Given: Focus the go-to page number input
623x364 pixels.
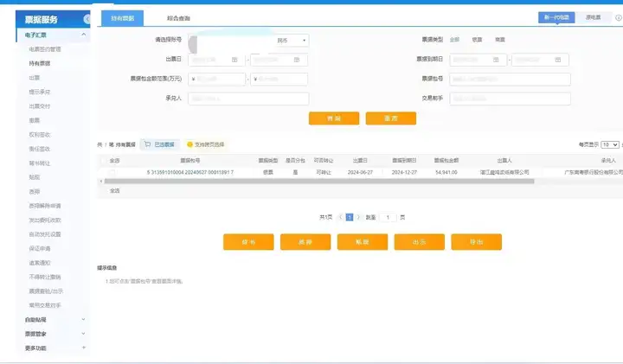Looking at the screenshot, I should click(388, 217).
